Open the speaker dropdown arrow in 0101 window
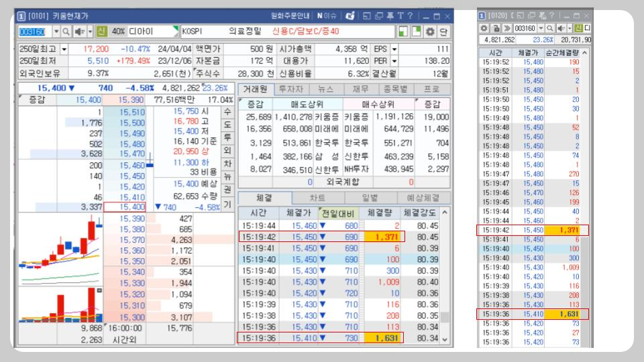644x362 pixels. tap(90, 32)
